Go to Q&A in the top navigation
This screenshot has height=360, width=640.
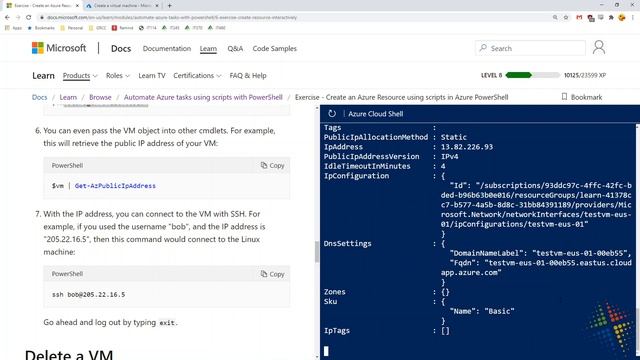235,48
